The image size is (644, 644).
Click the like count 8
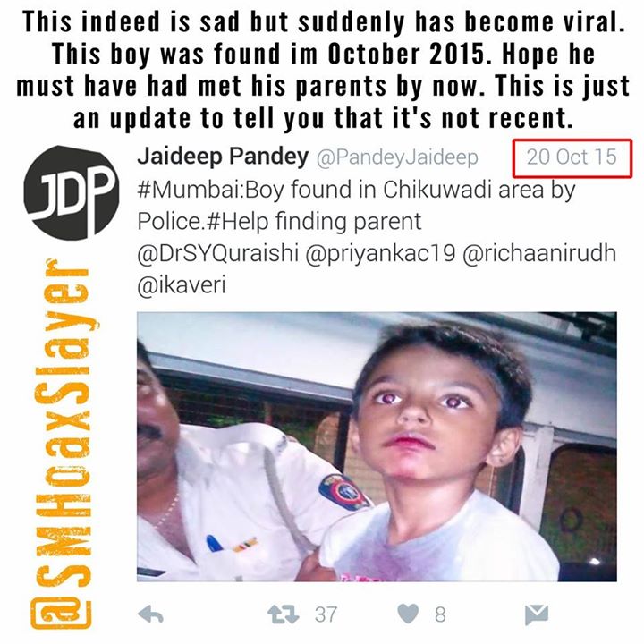tap(440, 614)
